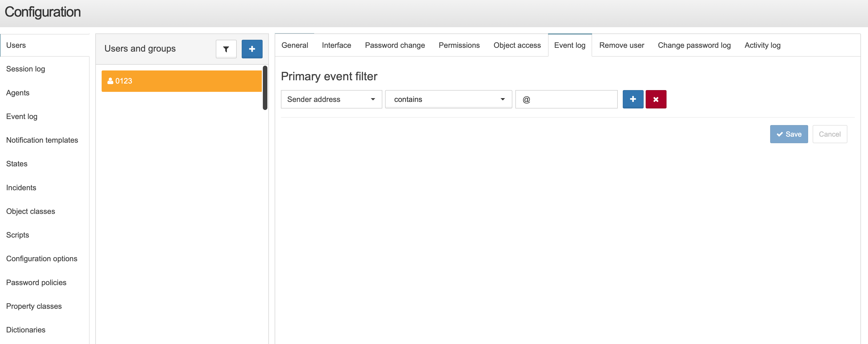868x344 pixels.
Task: Add a new user with plus button
Action: 252,49
